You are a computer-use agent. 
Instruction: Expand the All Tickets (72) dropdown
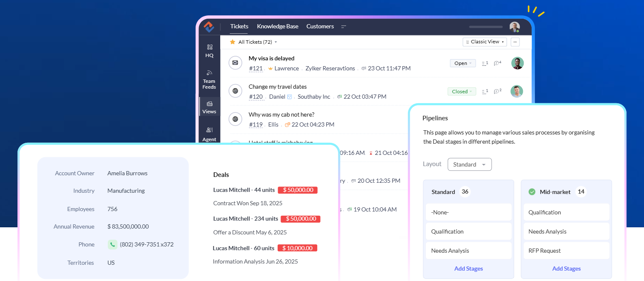coord(258,42)
